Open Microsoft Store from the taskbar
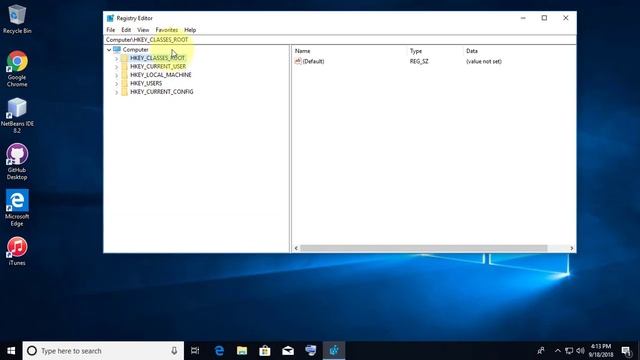The height and width of the screenshot is (360, 640). click(x=265, y=351)
